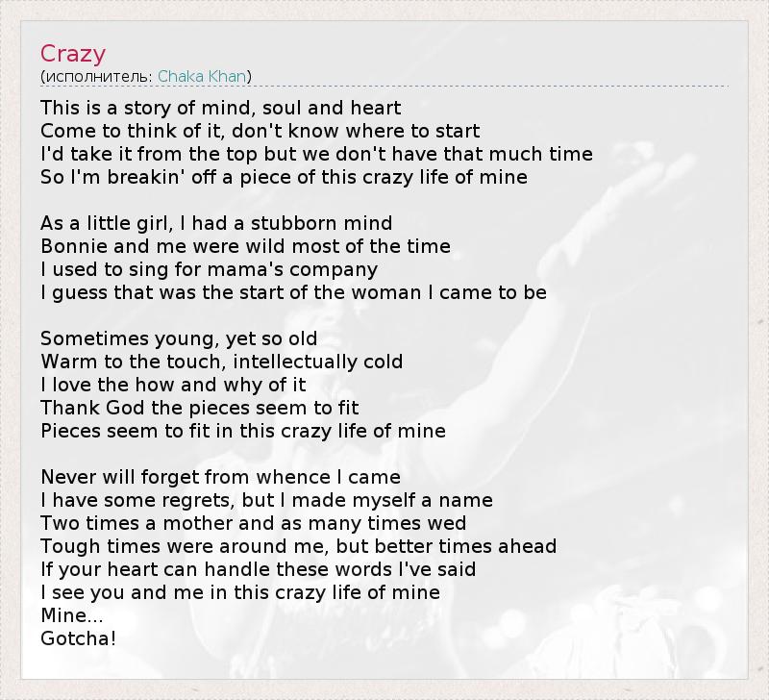
Task: Click the line "This is a story of mind"
Action: tap(220, 108)
